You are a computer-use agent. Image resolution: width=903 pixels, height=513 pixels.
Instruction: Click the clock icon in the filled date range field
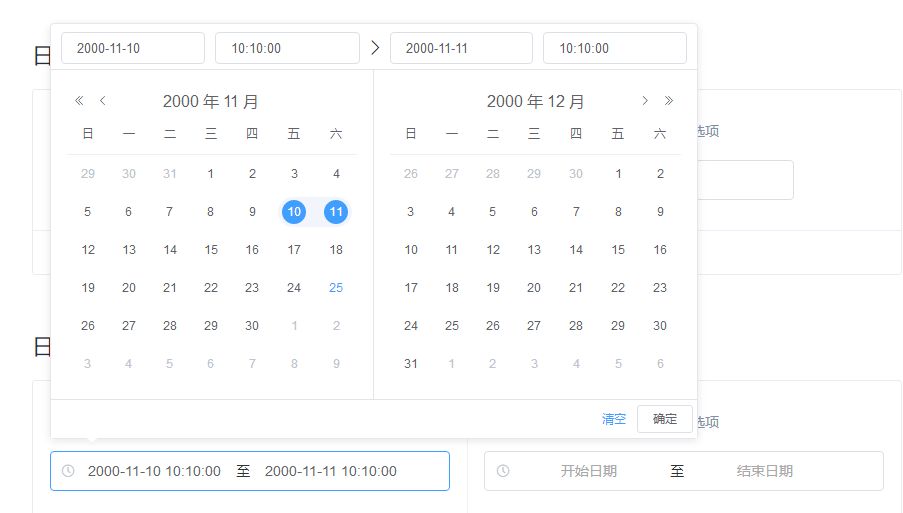[x=68, y=471]
